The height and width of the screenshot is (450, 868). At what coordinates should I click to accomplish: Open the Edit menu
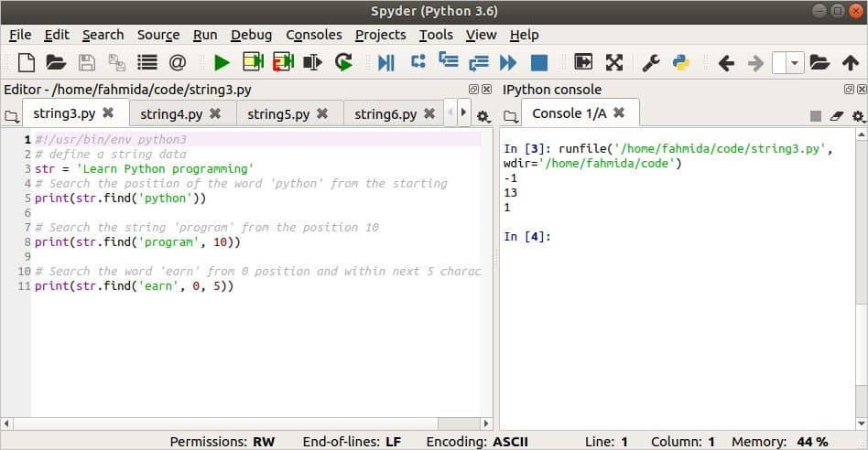click(x=57, y=35)
